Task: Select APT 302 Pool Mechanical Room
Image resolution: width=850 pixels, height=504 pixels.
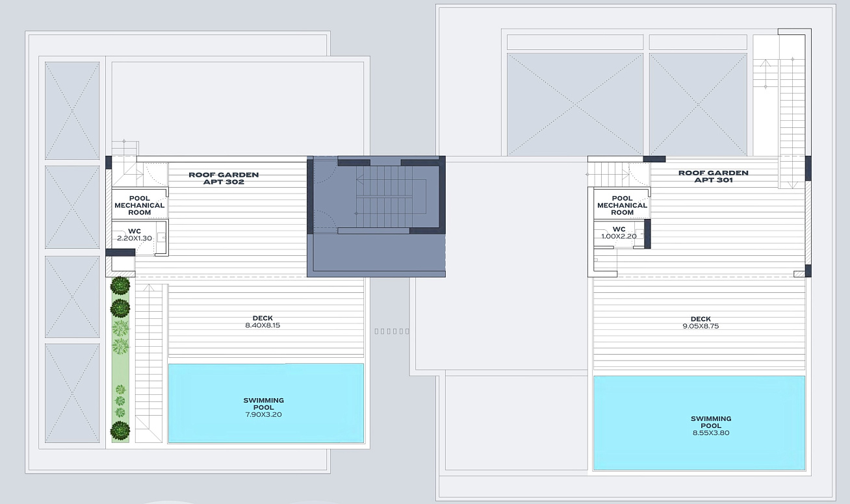Action: [139, 205]
